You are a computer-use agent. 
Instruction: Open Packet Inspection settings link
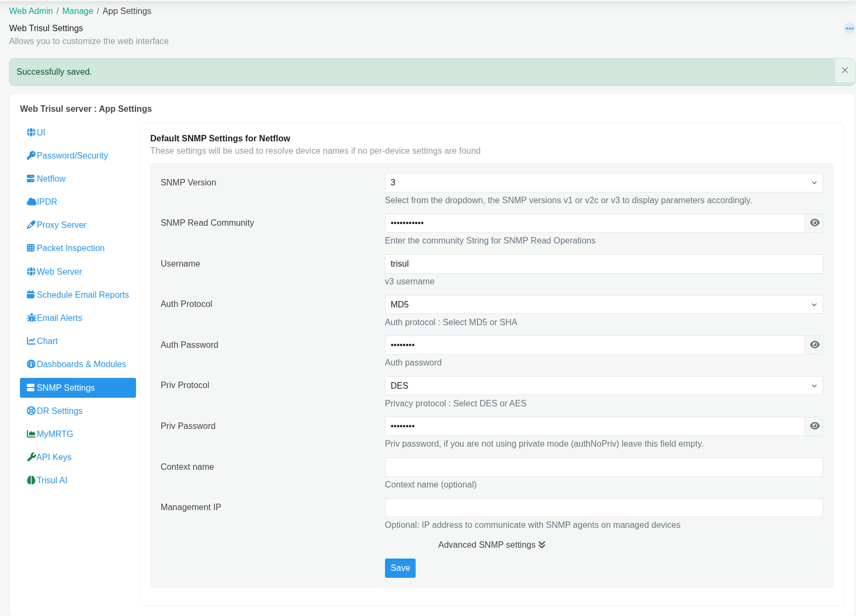[78, 248]
